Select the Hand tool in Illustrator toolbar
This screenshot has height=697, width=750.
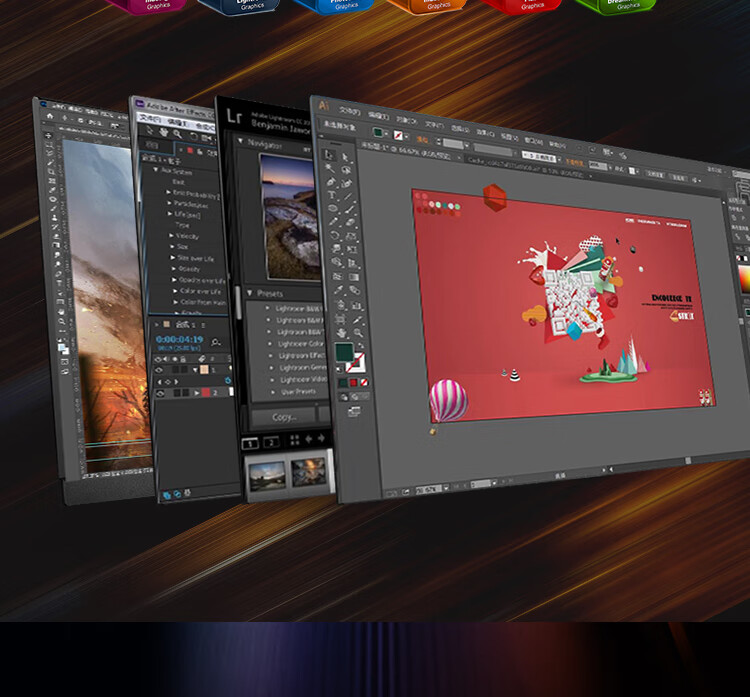click(x=341, y=333)
